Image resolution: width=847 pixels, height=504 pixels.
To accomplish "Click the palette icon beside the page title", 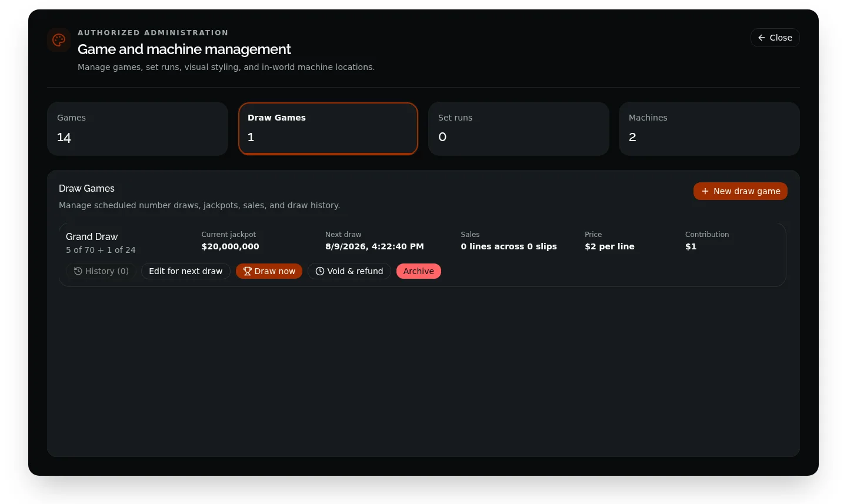I will pos(59,40).
